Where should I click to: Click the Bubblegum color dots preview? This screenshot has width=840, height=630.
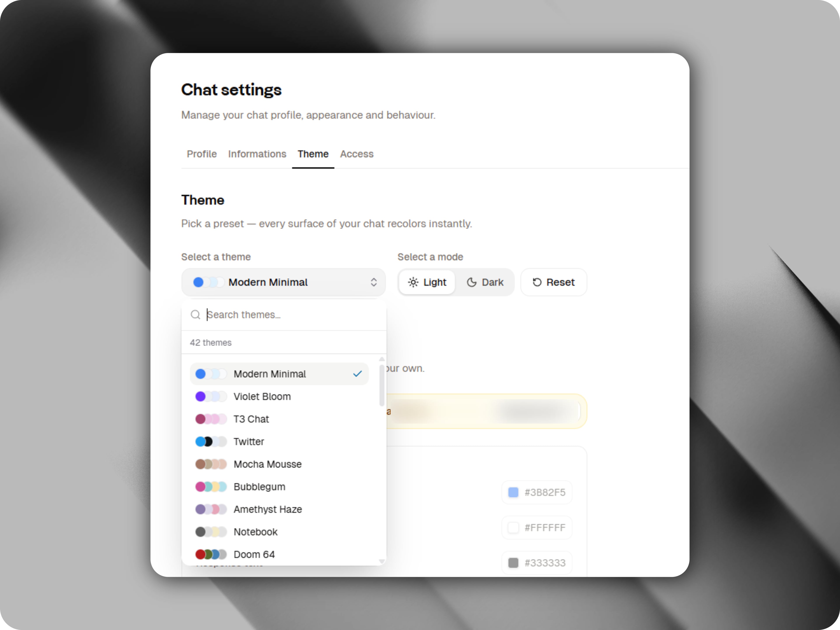click(211, 487)
